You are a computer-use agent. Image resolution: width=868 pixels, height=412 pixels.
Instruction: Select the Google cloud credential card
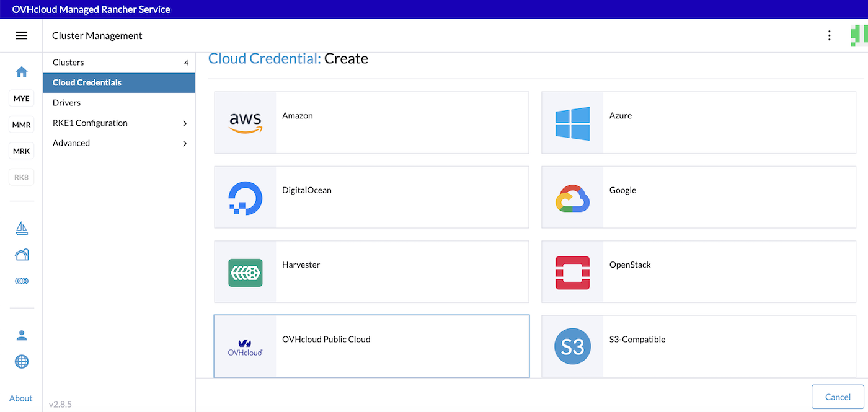click(699, 196)
